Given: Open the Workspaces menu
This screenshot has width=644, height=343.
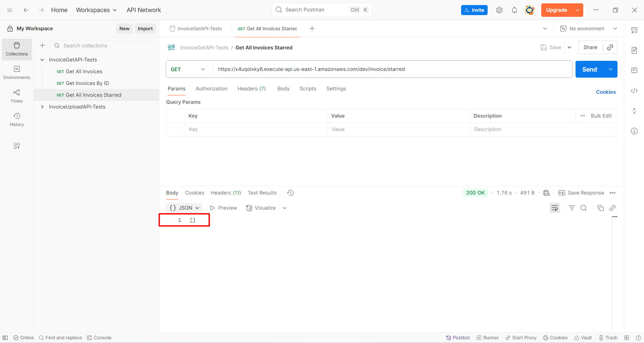Looking at the screenshot, I should (96, 10).
